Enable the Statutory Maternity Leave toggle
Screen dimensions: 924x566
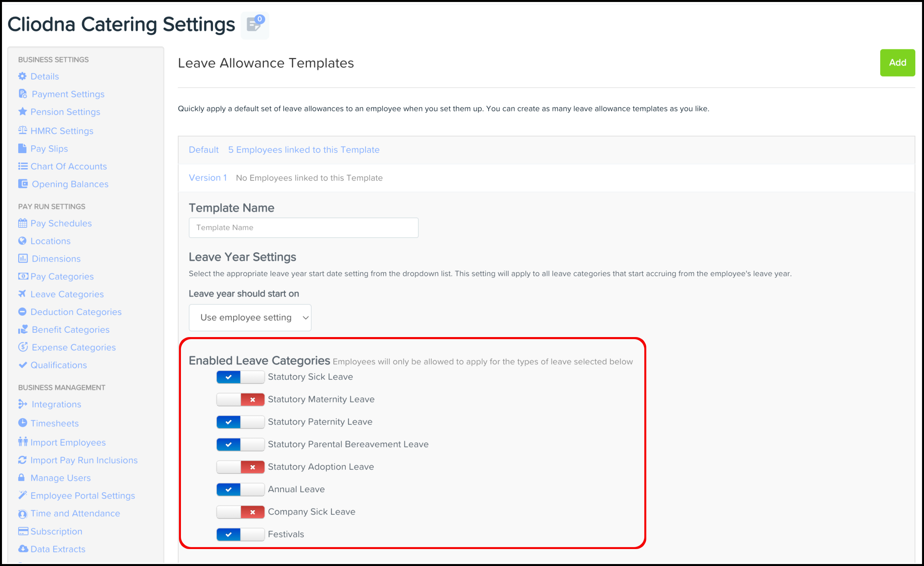click(240, 399)
